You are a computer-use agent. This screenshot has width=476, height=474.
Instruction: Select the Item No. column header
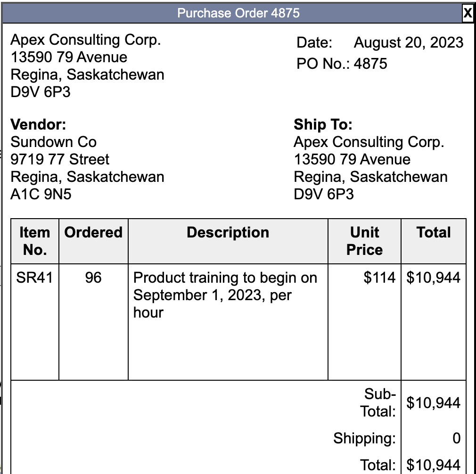35,241
